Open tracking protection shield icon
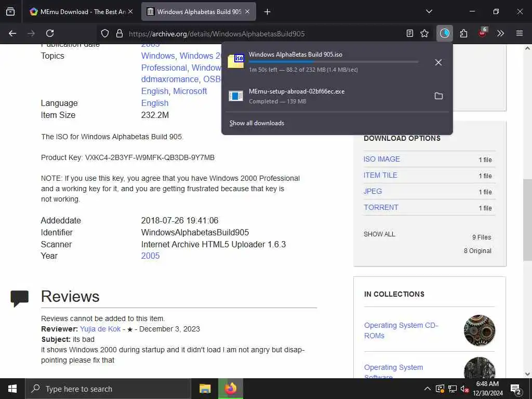Screen dimensions: 532x399 [105, 33]
